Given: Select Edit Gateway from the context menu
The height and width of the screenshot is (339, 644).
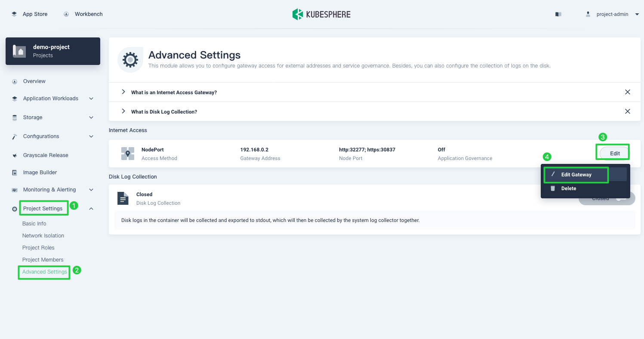Looking at the screenshot, I should point(576,175).
